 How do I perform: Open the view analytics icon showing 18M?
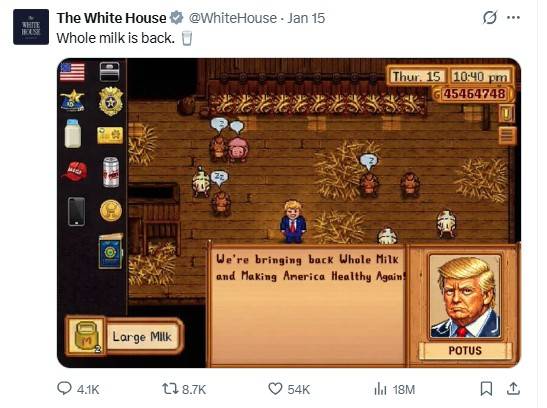(381, 389)
